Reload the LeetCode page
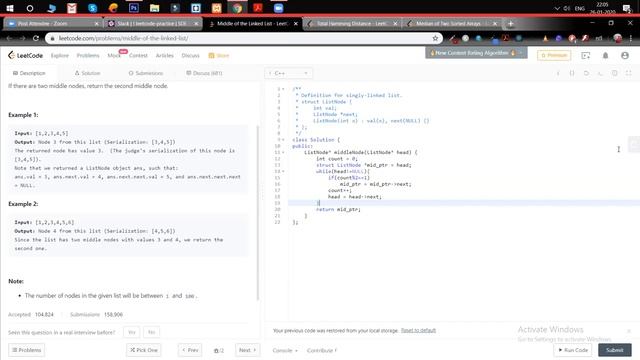The height and width of the screenshot is (360, 640). click(36, 38)
